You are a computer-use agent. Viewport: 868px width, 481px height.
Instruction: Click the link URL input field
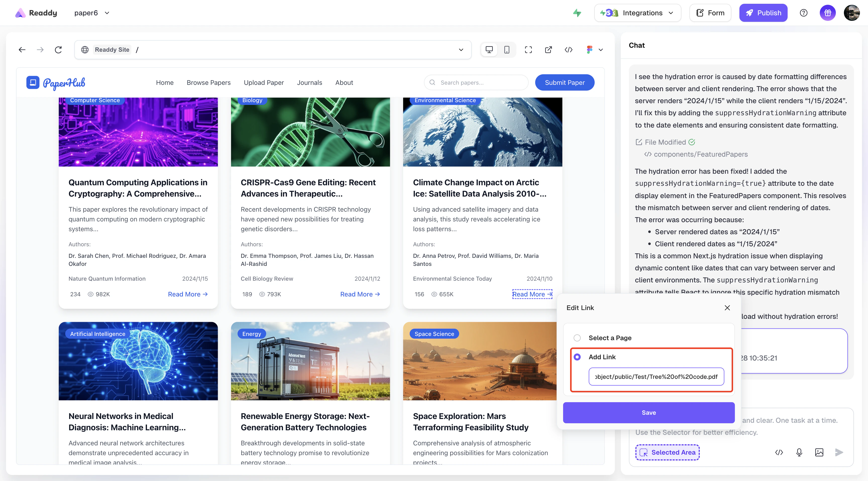656,377
